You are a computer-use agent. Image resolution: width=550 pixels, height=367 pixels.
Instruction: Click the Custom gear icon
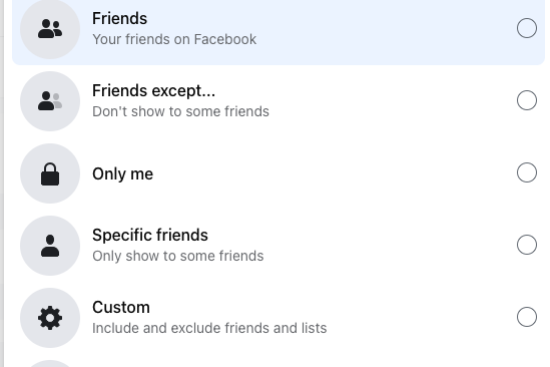click(x=50, y=318)
